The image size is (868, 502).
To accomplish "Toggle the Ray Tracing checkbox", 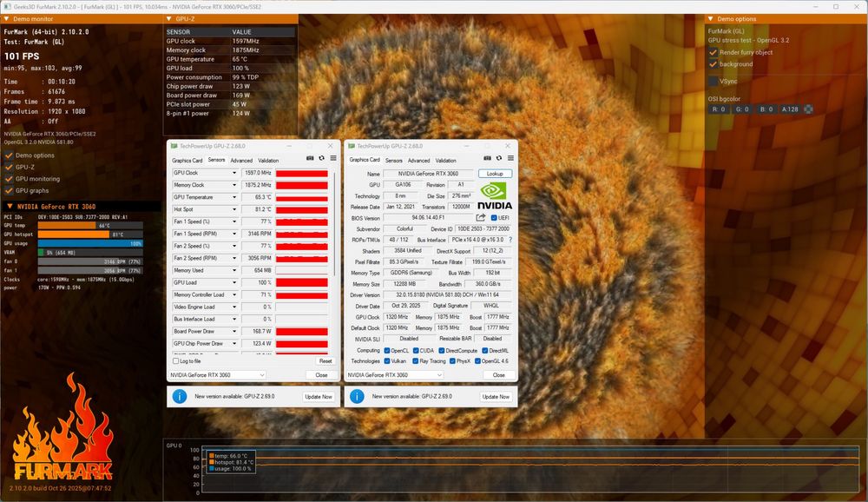I will click(x=415, y=361).
